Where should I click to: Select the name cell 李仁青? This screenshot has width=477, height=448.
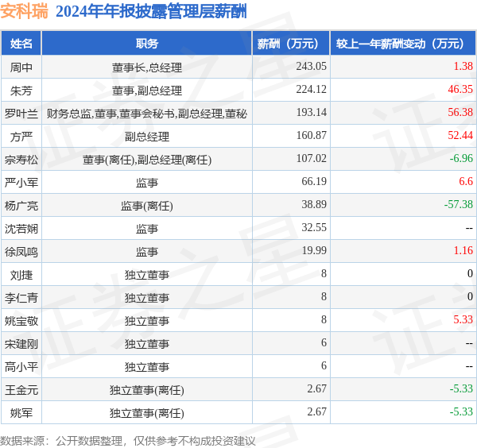click(x=21, y=298)
